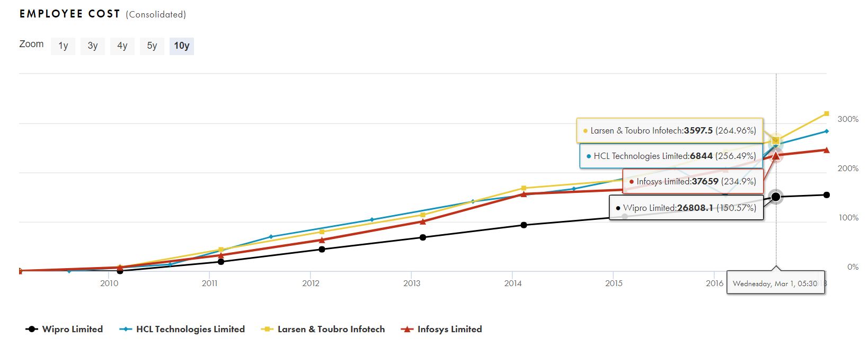Click the highlighted Larsen yellow square marker
This screenshot has height=346, width=868.
point(776,140)
